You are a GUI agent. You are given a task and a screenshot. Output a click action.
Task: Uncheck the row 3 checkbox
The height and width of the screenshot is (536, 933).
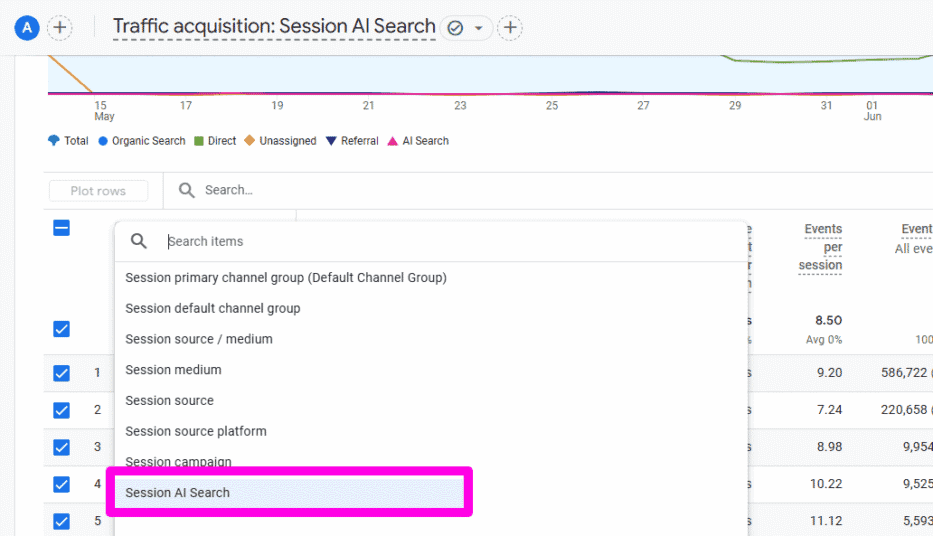[x=61, y=447]
